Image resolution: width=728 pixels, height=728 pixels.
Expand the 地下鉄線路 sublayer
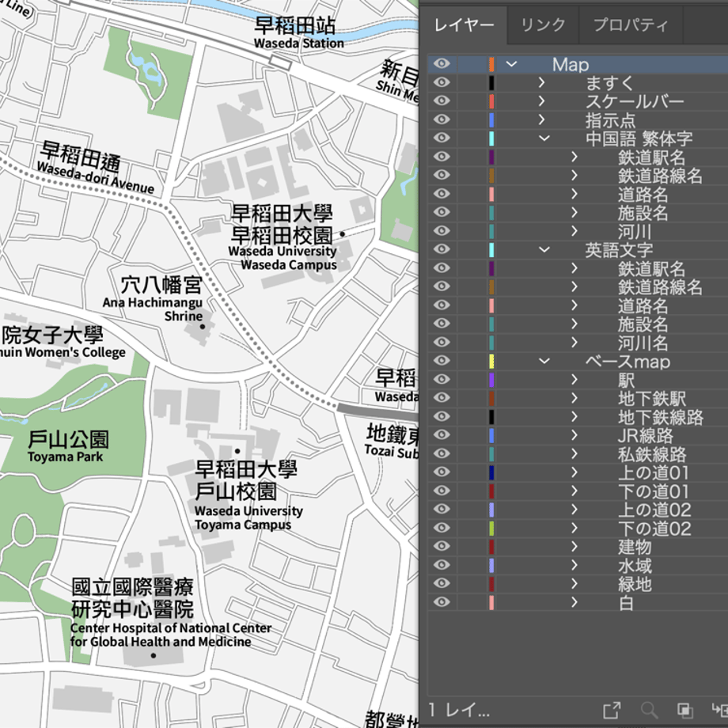click(574, 417)
